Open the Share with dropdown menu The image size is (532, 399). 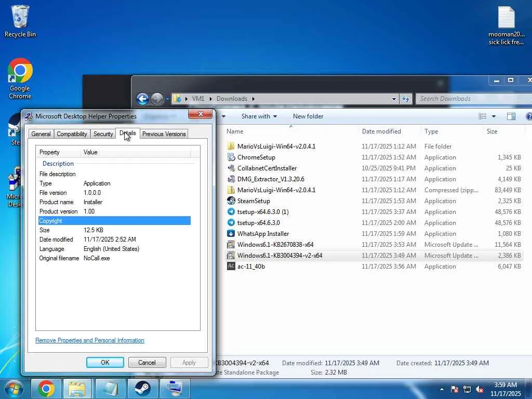pyautogui.click(x=259, y=116)
